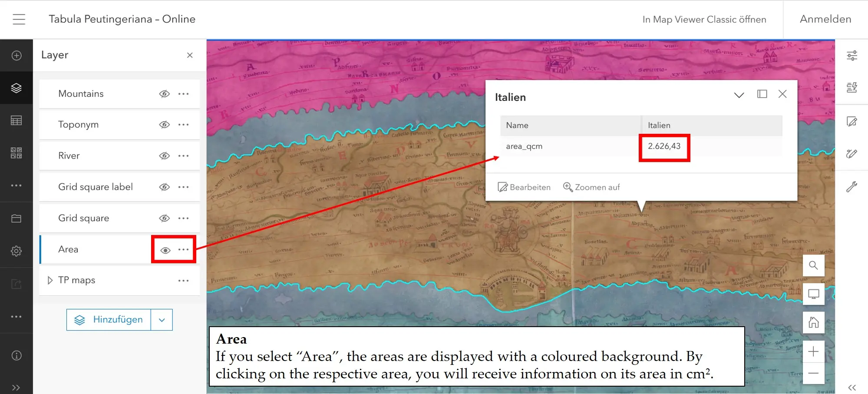Click the monitor-screen icon below map search
868x394 pixels.
coord(813,294)
